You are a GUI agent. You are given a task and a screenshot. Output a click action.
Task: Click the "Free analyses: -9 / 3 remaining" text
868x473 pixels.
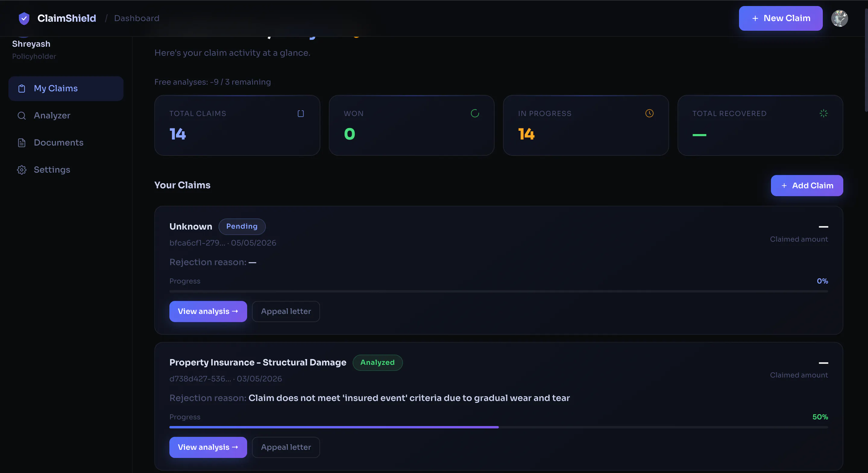pyautogui.click(x=212, y=82)
